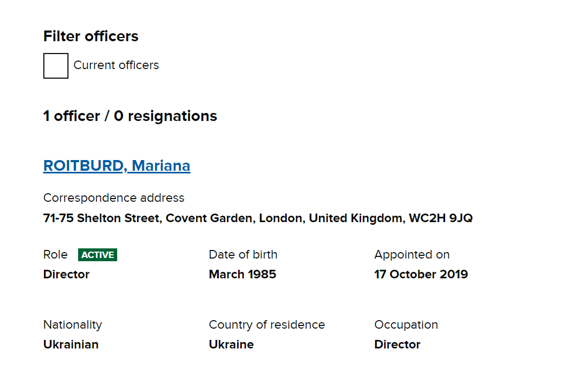Click the Appointed on label
Image resolution: width=588 pixels, height=387 pixels.
click(x=412, y=255)
